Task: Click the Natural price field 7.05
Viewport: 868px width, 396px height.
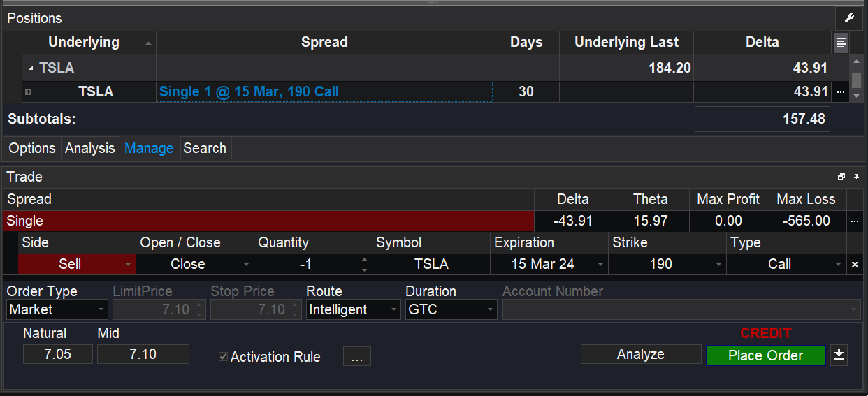Action: (x=58, y=354)
